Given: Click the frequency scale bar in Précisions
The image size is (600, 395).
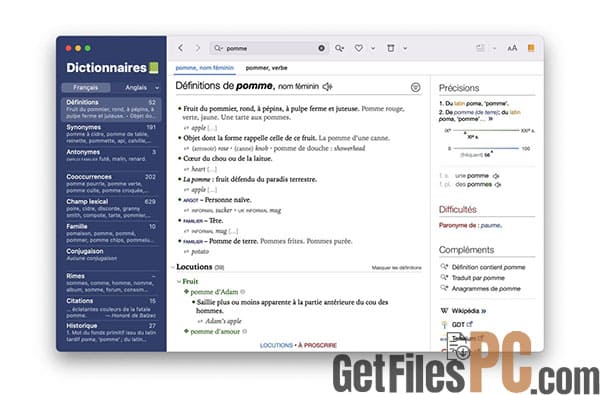Looking at the screenshot, I should 486,148.
